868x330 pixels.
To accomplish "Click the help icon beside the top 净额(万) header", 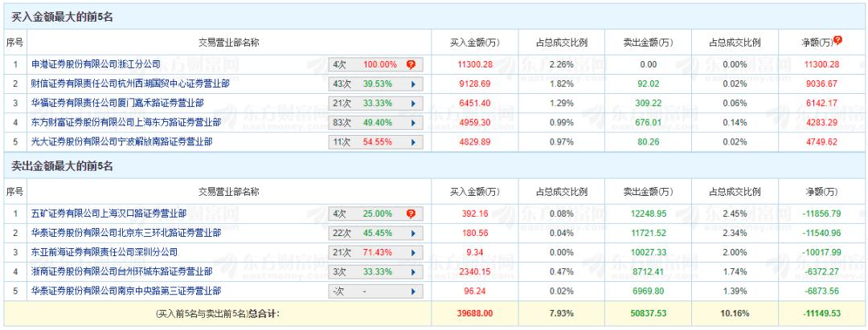I will click(x=838, y=40).
